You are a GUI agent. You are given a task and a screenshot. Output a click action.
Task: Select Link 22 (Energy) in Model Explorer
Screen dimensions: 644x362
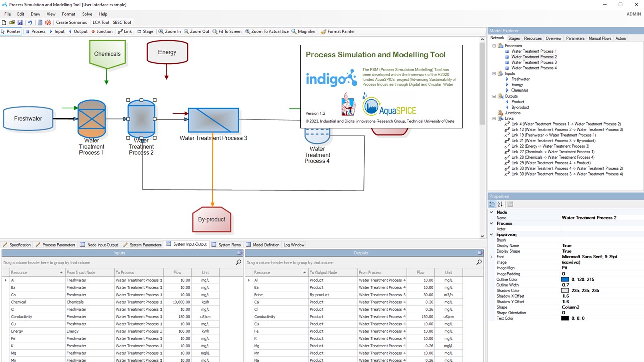550,146
